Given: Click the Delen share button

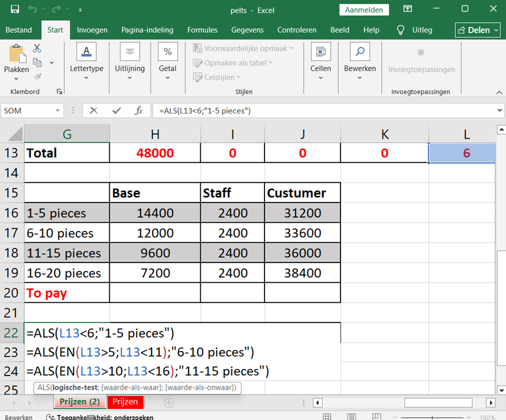Looking at the screenshot, I should [x=478, y=30].
